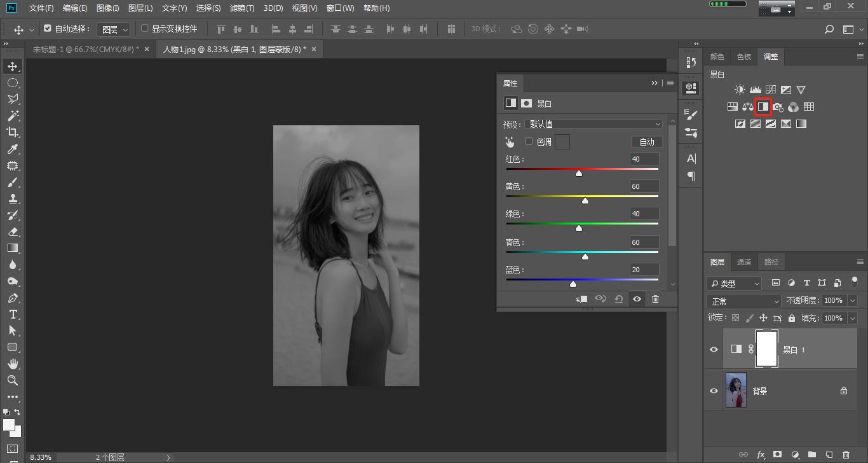Switch to the 通道 tab
Screen dimensions: 868x463
point(743,262)
